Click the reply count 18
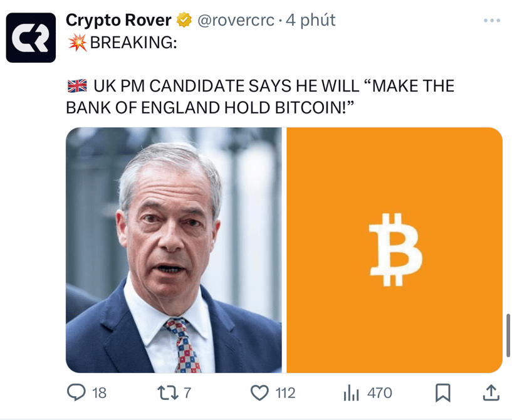The image size is (512, 420). coord(99,393)
